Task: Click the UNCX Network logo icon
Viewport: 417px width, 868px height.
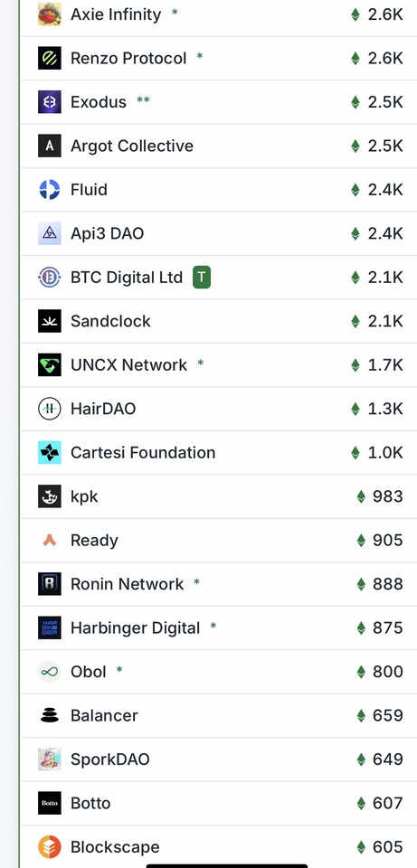Action: (x=49, y=364)
